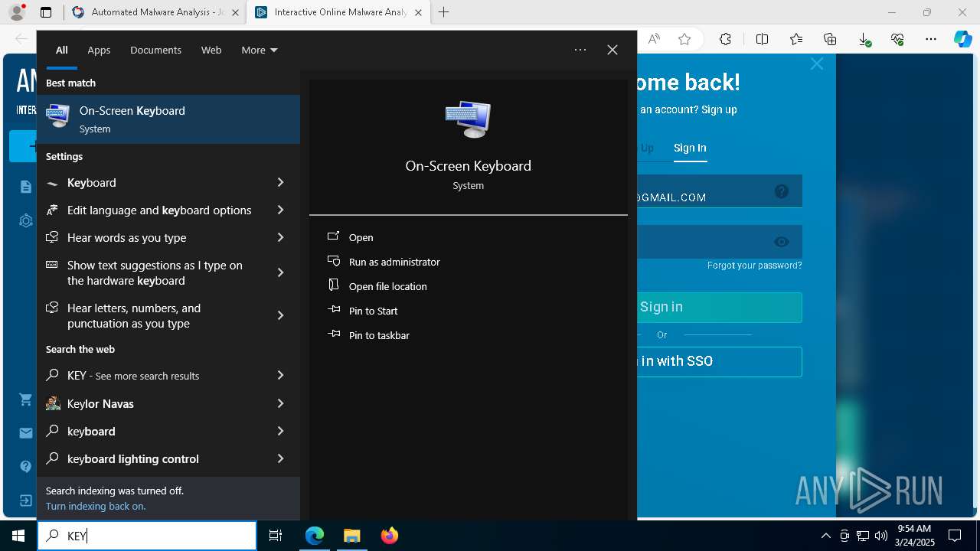Click the password input field
980x551 pixels.
720,242
